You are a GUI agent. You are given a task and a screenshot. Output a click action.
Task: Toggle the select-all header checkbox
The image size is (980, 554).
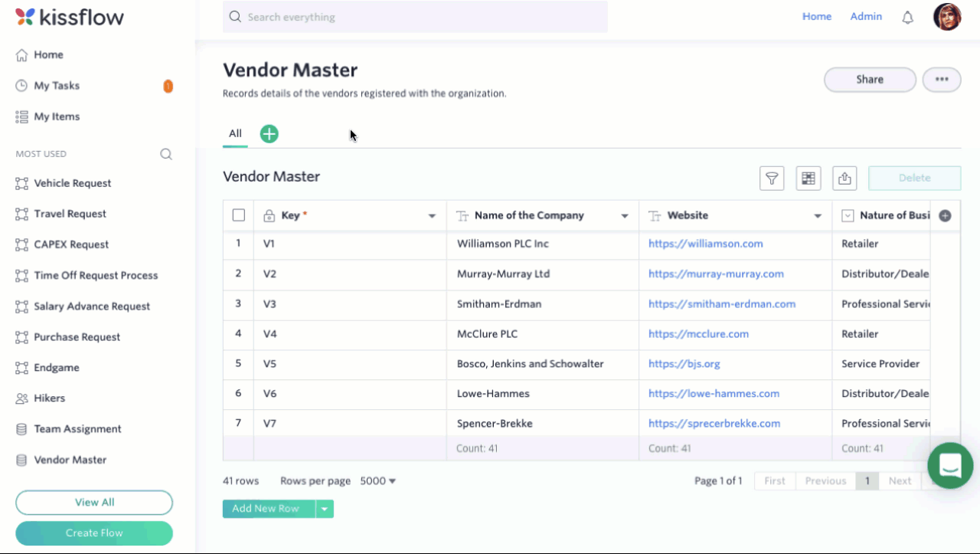click(239, 215)
